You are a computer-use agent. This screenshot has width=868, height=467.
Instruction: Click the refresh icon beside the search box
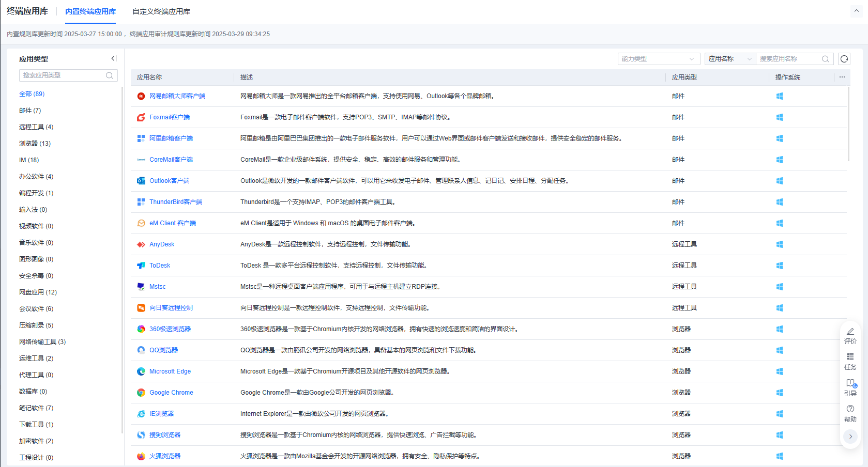point(844,59)
